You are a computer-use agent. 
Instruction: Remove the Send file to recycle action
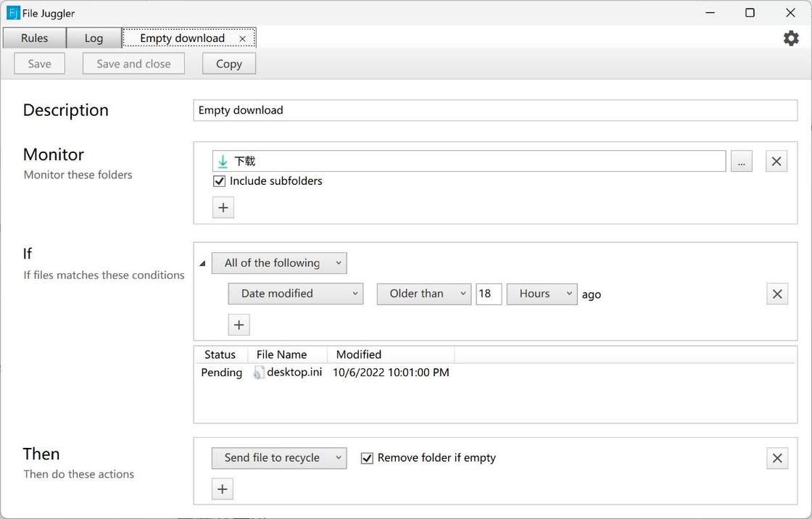(x=777, y=458)
